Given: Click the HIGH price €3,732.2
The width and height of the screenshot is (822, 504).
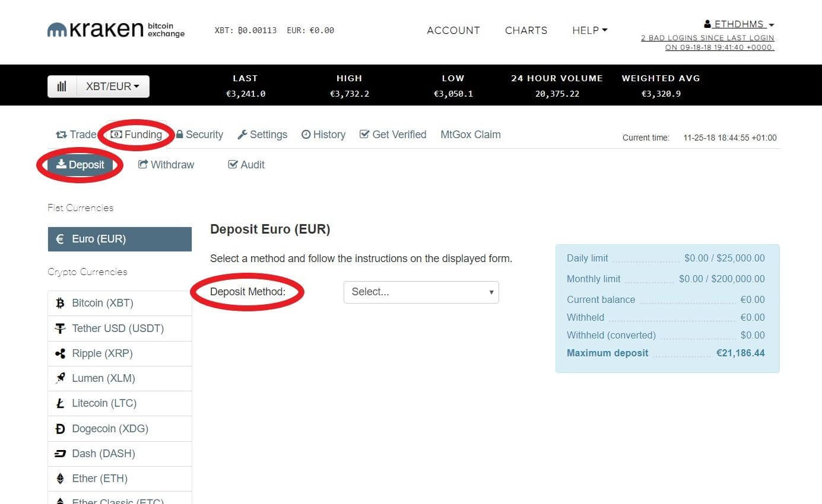Looking at the screenshot, I should click(x=350, y=94).
